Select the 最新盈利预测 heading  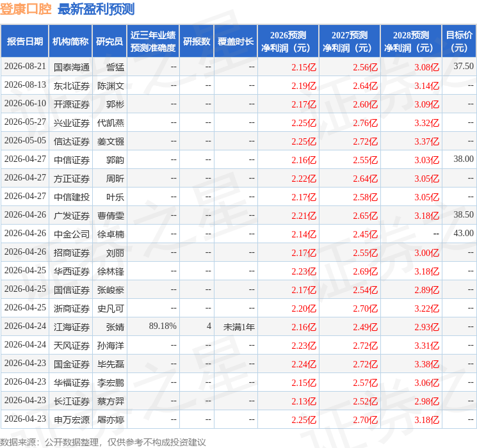tap(96, 9)
